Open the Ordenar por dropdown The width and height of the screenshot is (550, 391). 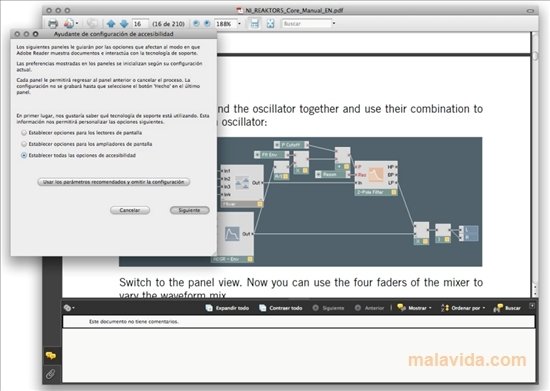(463, 308)
